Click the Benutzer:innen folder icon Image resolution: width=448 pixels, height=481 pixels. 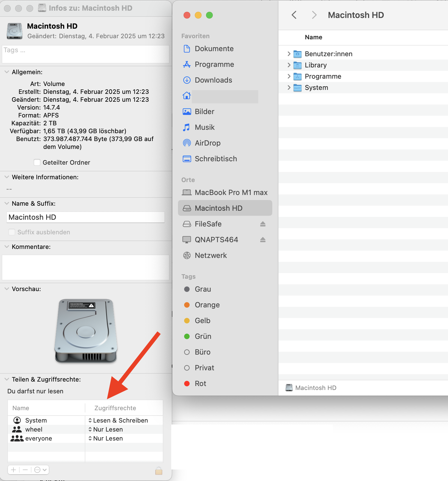click(x=297, y=54)
